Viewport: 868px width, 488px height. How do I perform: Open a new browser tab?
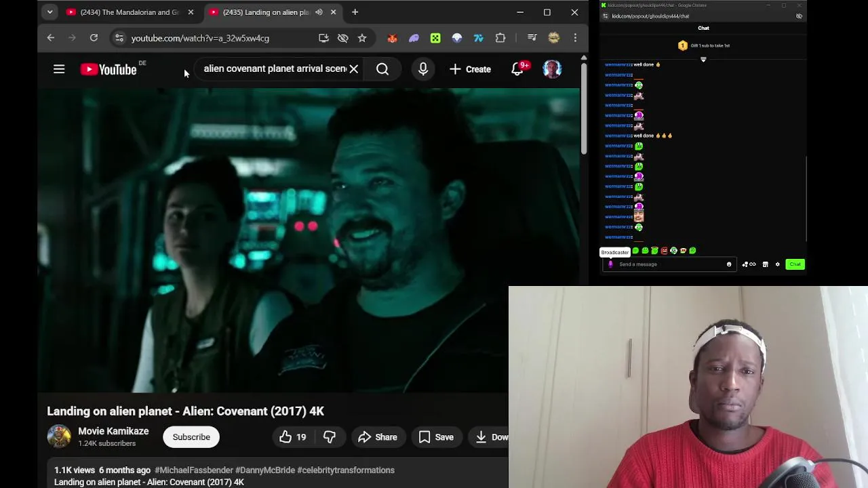tap(355, 12)
